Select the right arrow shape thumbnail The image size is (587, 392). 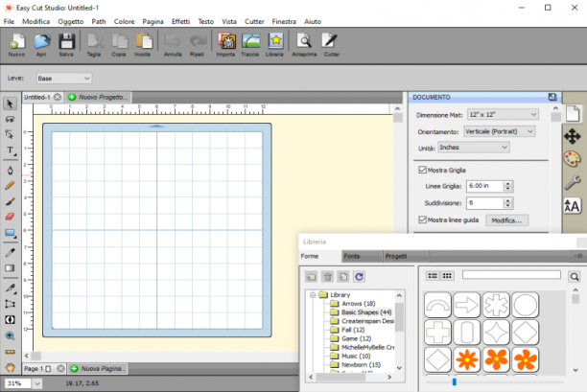(467, 305)
